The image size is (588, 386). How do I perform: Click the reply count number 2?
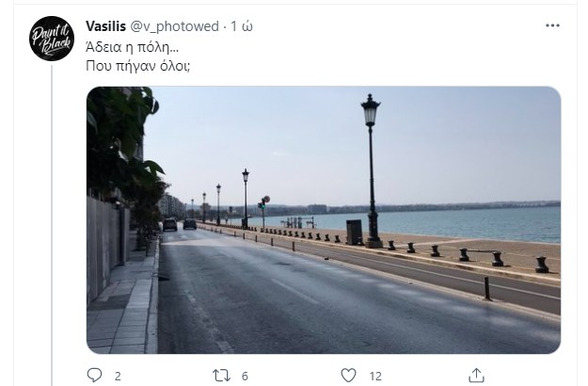[118, 376]
